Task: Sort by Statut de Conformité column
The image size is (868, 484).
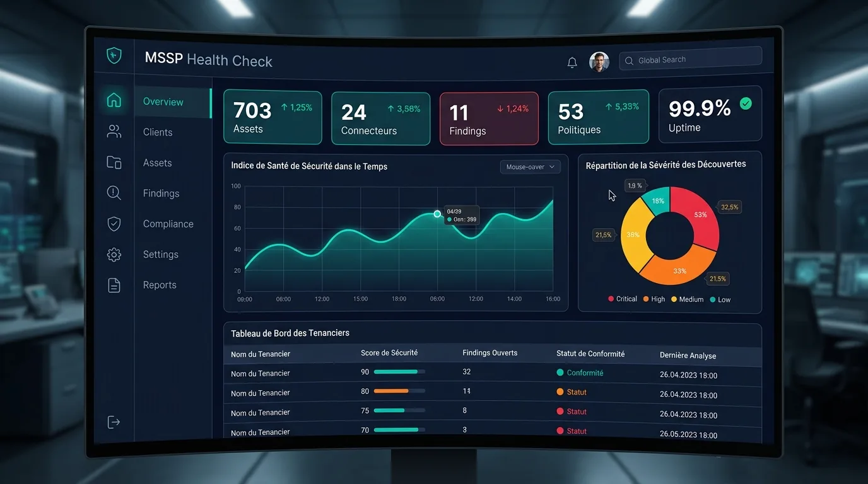Action: pyautogui.click(x=590, y=354)
